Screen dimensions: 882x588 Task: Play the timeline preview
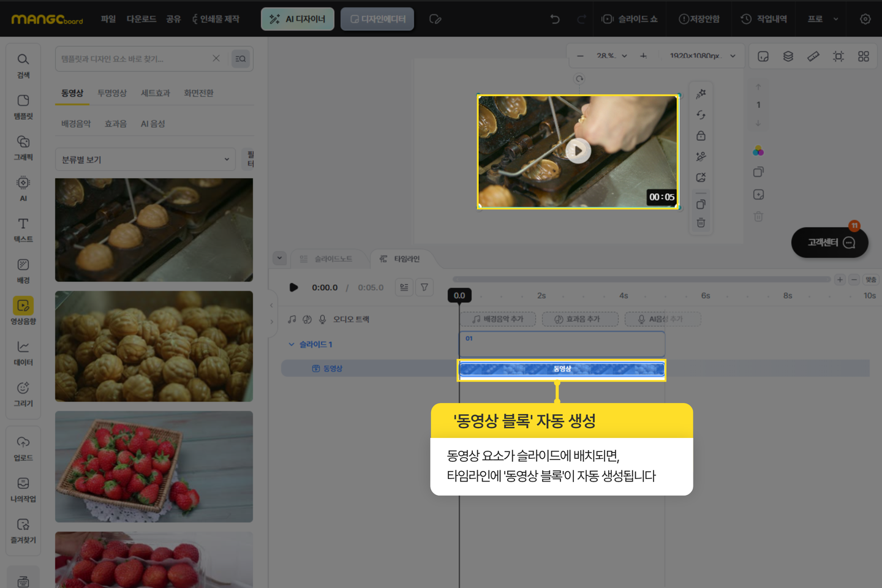pyautogui.click(x=294, y=287)
